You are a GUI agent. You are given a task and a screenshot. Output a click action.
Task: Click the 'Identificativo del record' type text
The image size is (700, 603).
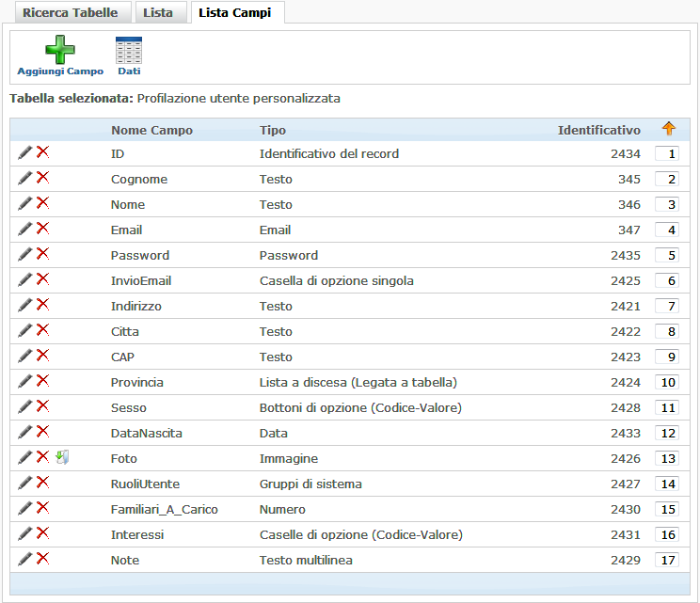click(329, 154)
